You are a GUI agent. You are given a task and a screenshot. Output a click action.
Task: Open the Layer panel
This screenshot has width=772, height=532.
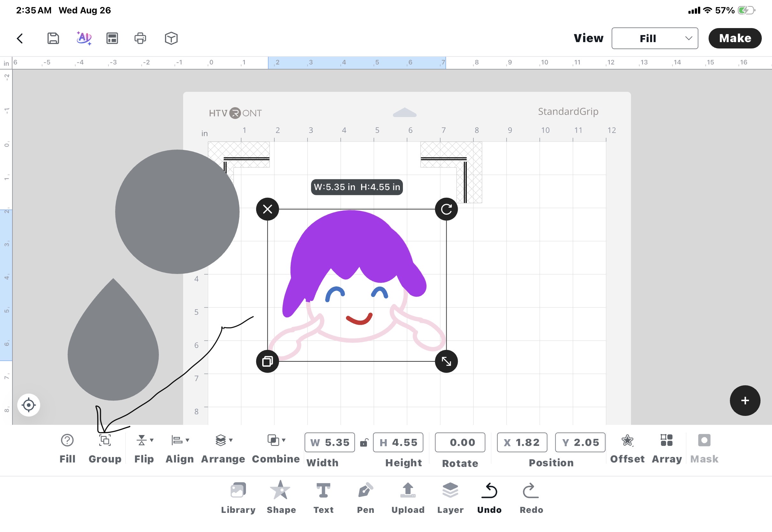pos(450,498)
